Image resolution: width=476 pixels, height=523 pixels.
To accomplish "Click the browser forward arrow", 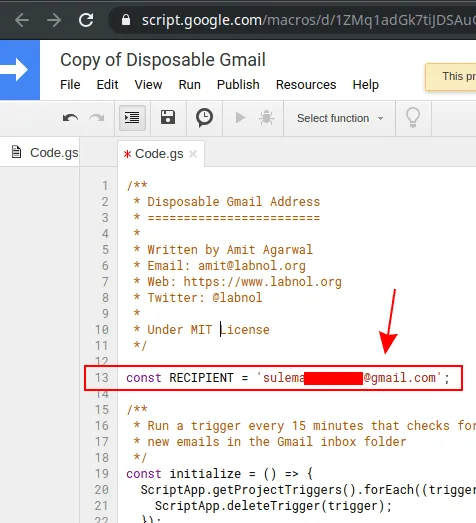I will 54,20.
